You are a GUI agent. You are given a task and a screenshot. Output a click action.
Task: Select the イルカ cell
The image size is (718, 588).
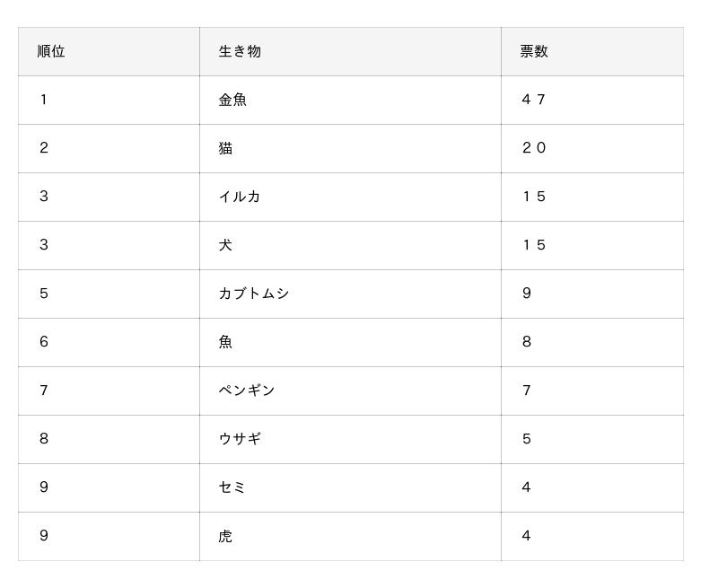pyautogui.click(x=240, y=197)
